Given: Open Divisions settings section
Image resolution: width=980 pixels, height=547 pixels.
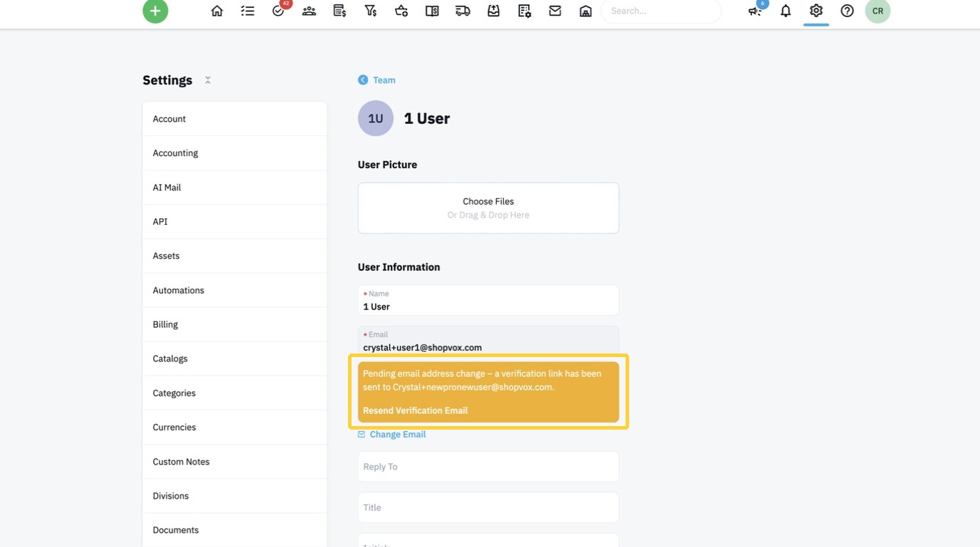Looking at the screenshot, I should (235, 496).
